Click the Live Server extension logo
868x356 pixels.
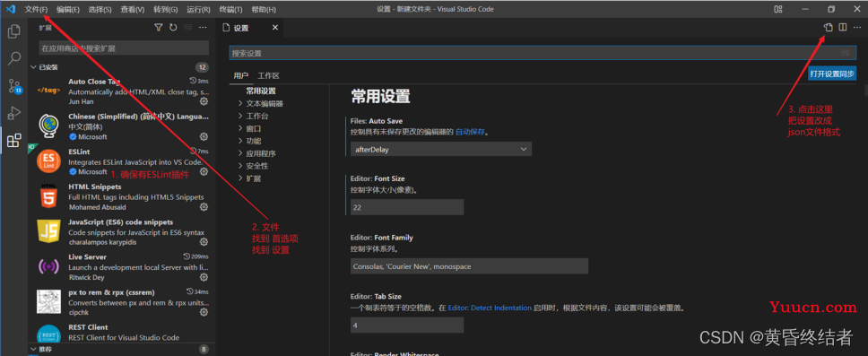(x=48, y=266)
